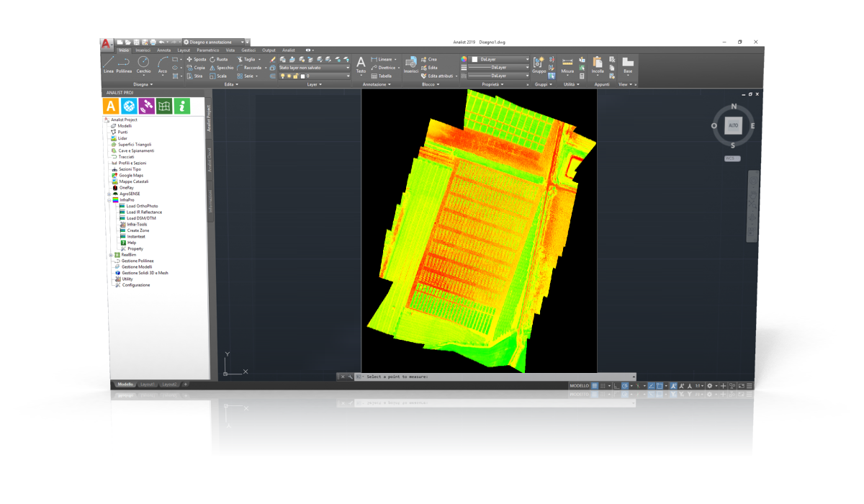Click the WCS label under view cube
864x504 pixels.
pyautogui.click(x=732, y=158)
